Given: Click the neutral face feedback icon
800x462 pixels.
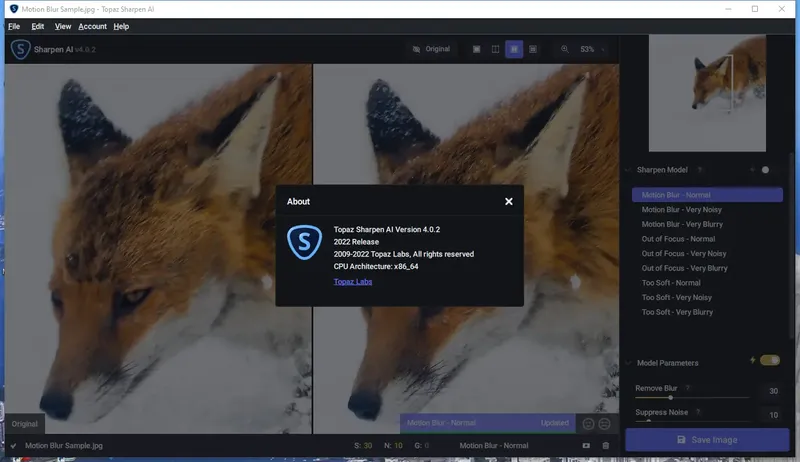Looking at the screenshot, I should pos(604,424).
